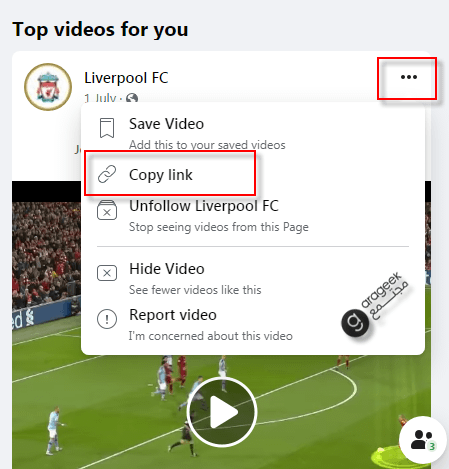Select Unfollow Liverpool FC
449x469 pixels.
[x=253, y=215]
